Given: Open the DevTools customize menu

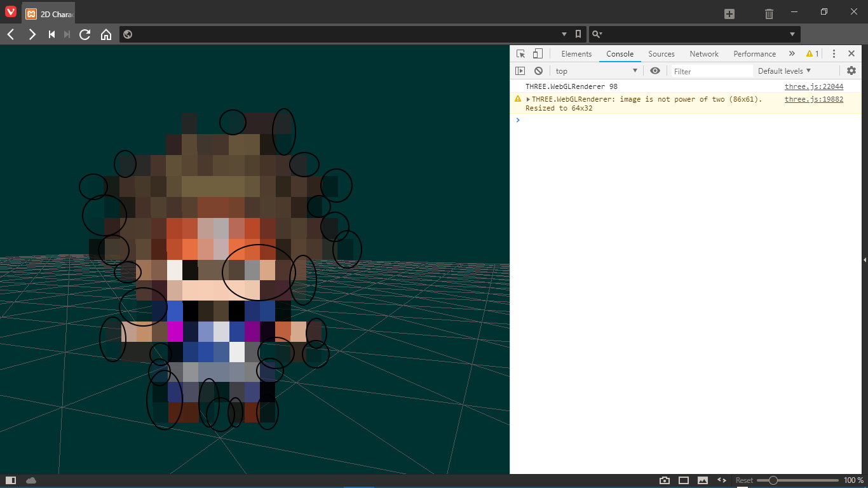Looking at the screenshot, I should click(x=834, y=54).
